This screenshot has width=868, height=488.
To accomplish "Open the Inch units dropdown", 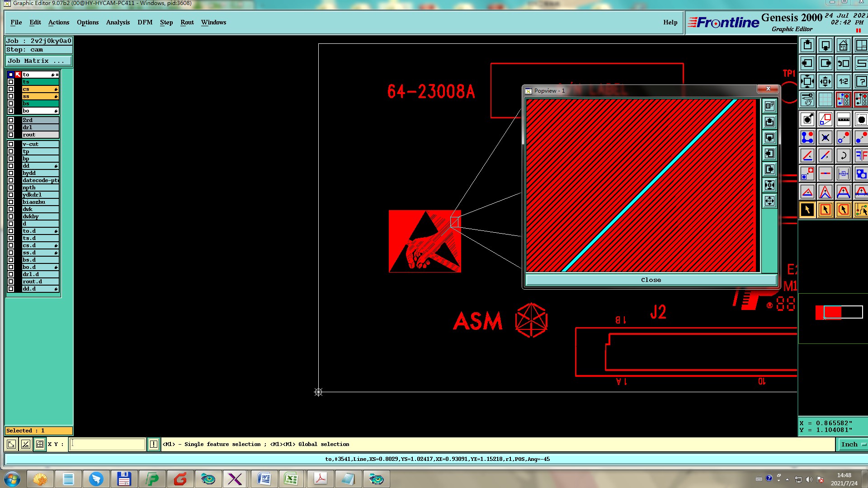I will (x=853, y=445).
